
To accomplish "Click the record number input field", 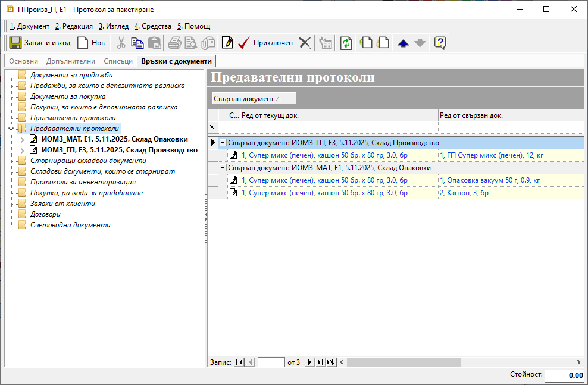I will (x=271, y=362).
